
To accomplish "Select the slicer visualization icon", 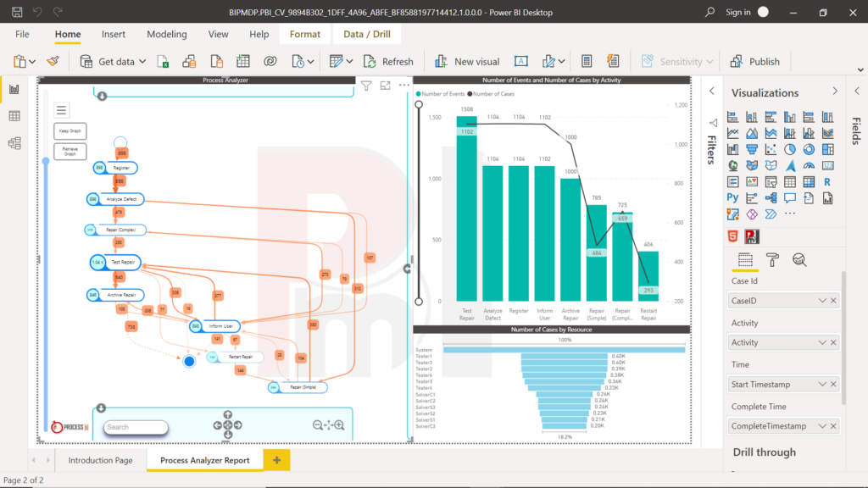I will (x=771, y=181).
